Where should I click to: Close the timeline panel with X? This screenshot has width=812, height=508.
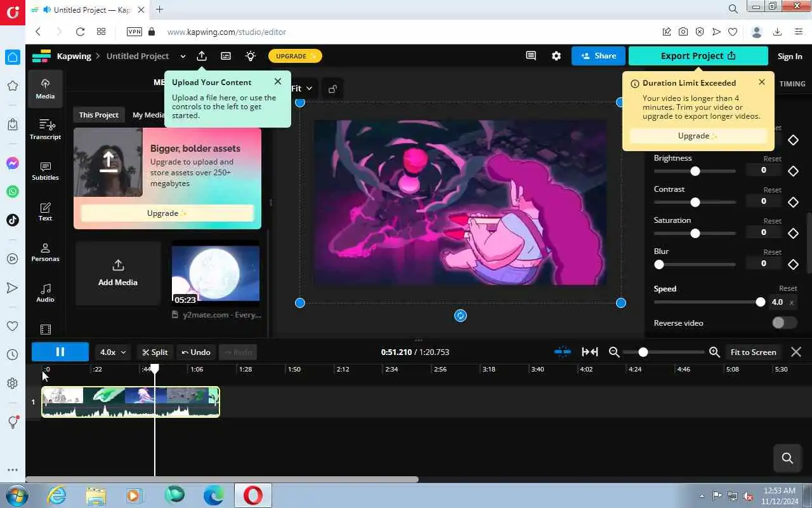coord(796,352)
